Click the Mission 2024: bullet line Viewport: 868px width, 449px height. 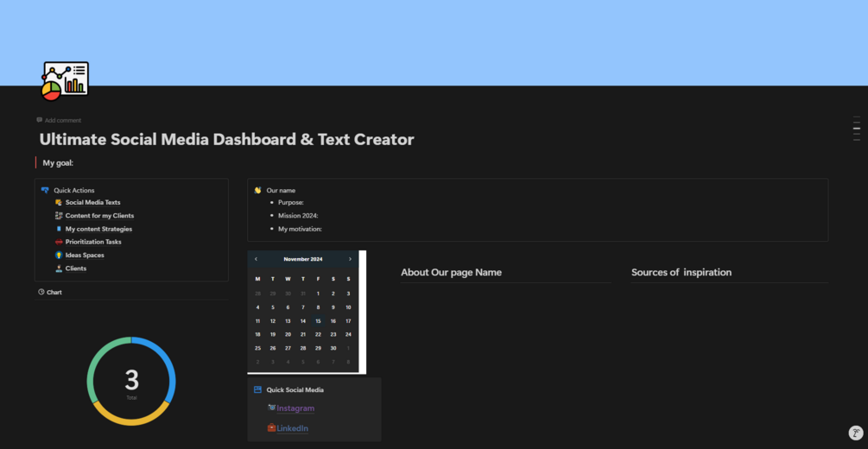click(x=298, y=216)
